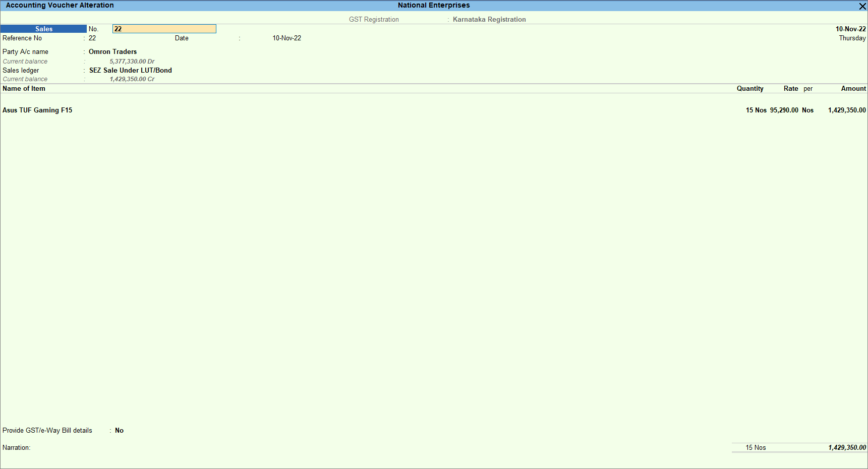The image size is (868, 469).
Task: Select the voucher date 10-Nov-22 at top right
Action: click(x=850, y=29)
